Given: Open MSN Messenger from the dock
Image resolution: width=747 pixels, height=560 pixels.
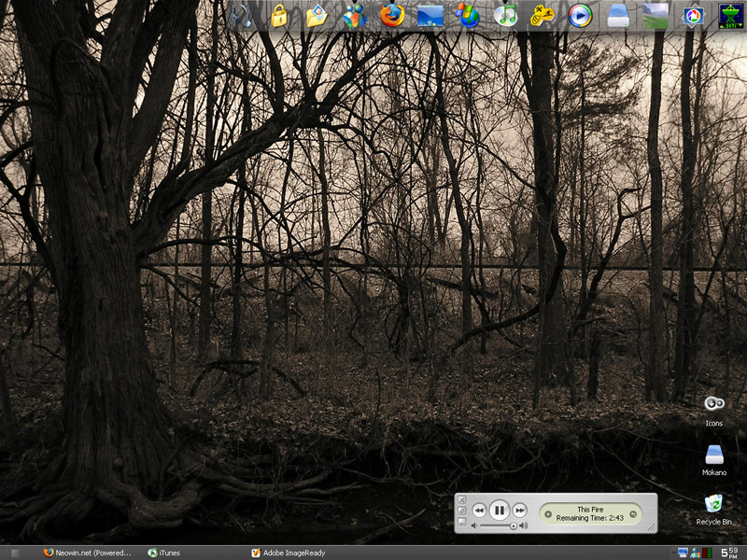Looking at the screenshot, I should point(354,16).
